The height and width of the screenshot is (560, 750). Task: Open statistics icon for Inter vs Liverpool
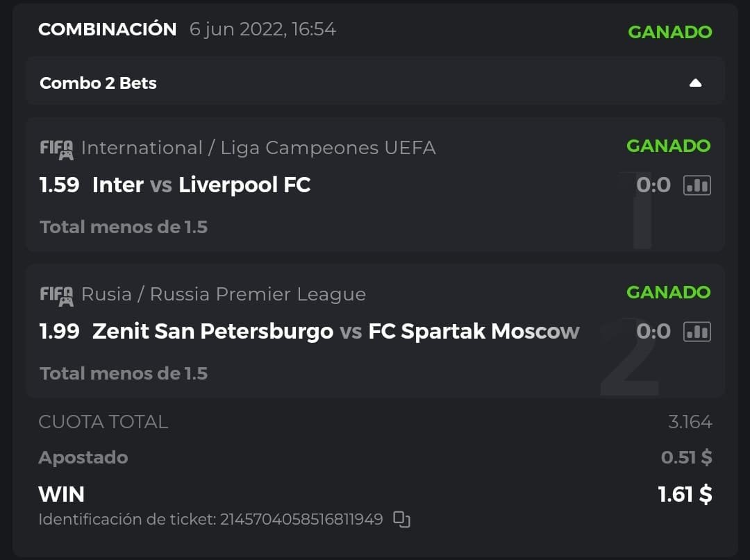pos(697,185)
